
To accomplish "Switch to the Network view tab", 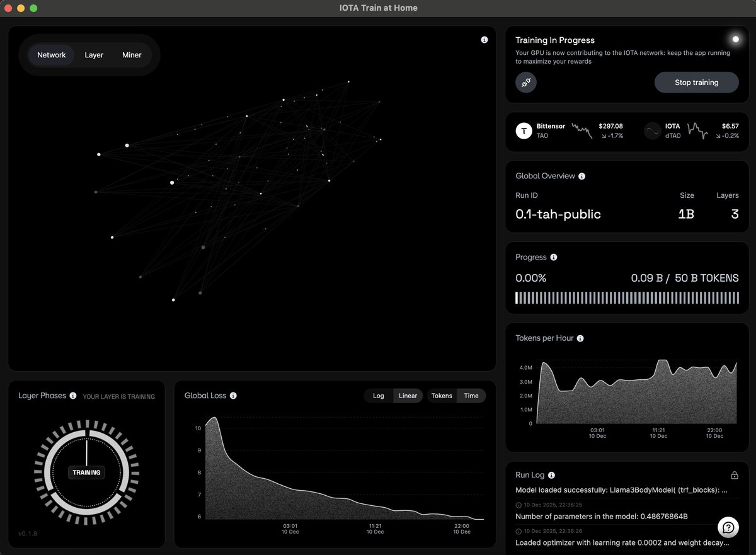I will [x=52, y=55].
